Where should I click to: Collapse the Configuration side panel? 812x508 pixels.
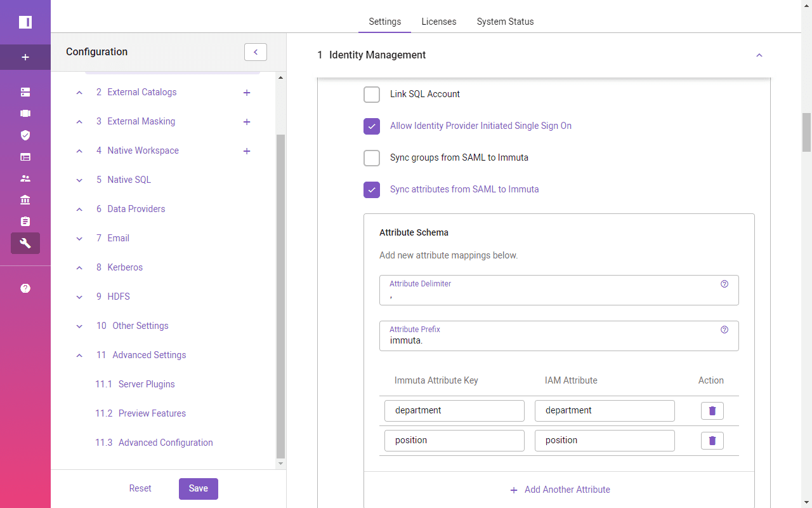(x=256, y=52)
